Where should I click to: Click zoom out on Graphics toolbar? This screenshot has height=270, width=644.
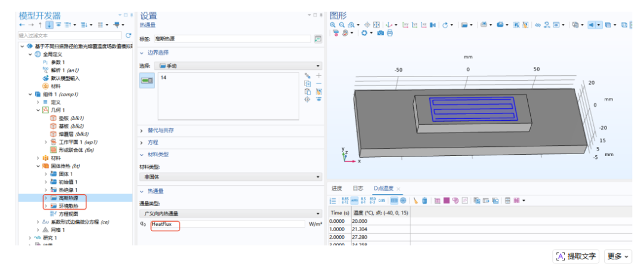342,25
